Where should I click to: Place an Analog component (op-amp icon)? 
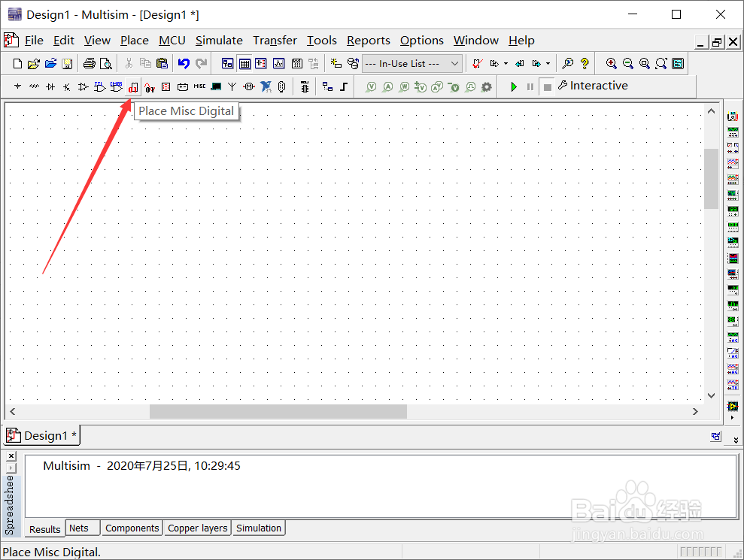83,86
